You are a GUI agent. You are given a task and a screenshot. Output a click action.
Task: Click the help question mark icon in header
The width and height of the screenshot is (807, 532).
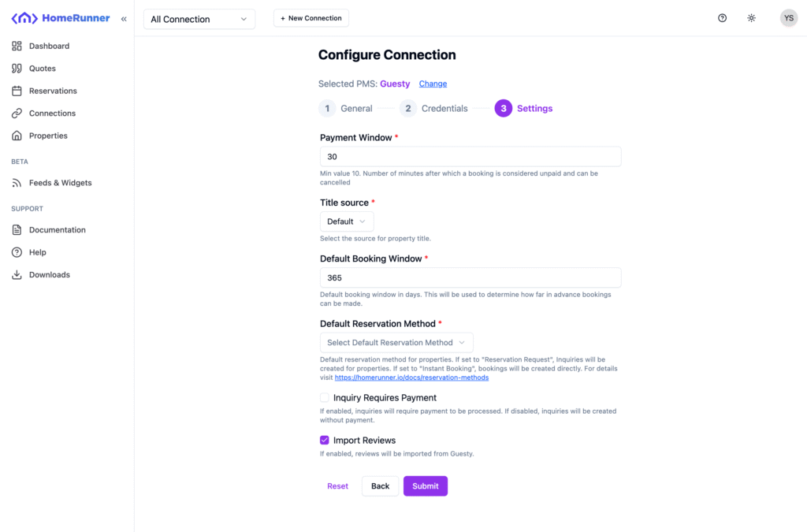[722, 18]
